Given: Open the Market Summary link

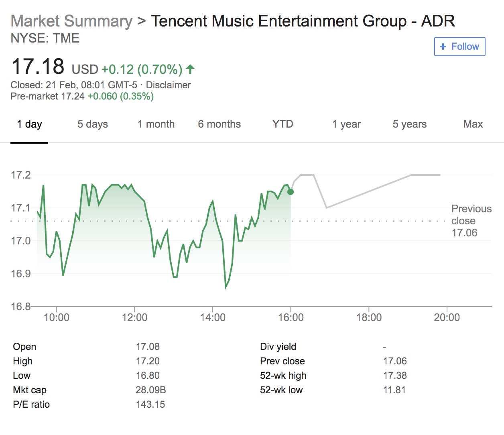Looking at the screenshot, I should (71, 21).
